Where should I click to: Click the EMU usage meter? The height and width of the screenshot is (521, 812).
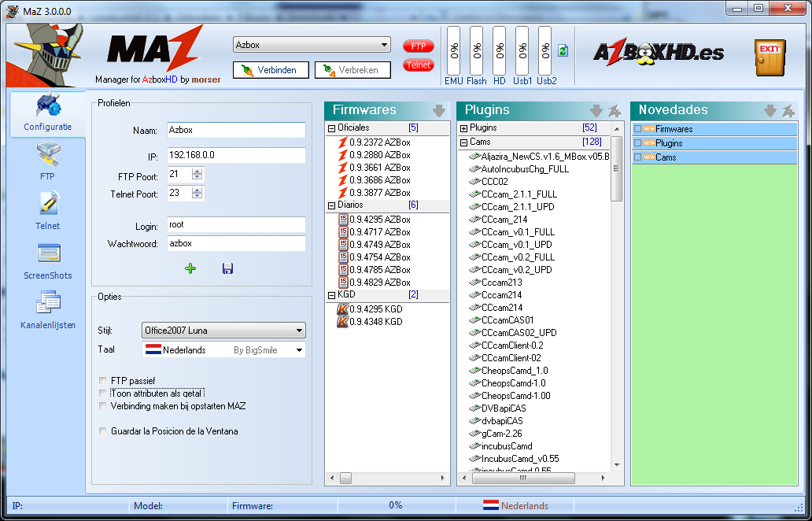tap(454, 50)
